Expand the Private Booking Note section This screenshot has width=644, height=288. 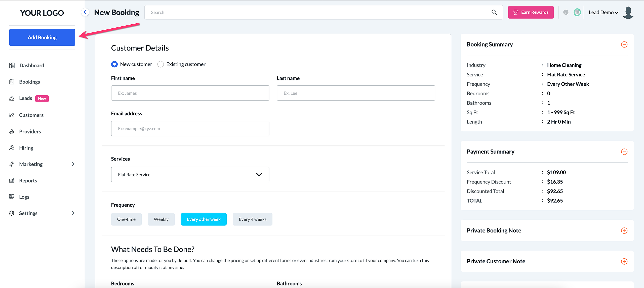[624, 230]
